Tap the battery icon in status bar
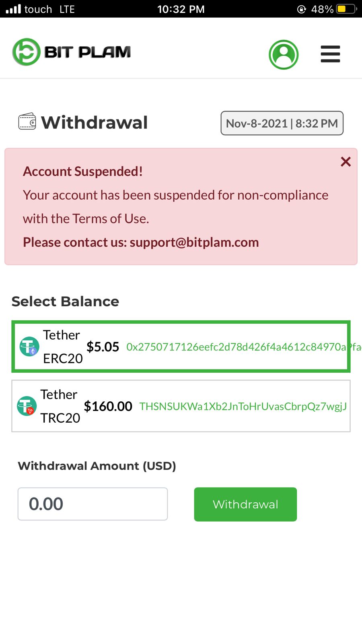Viewport: 362px width, 644px height. [x=346, y=9]
